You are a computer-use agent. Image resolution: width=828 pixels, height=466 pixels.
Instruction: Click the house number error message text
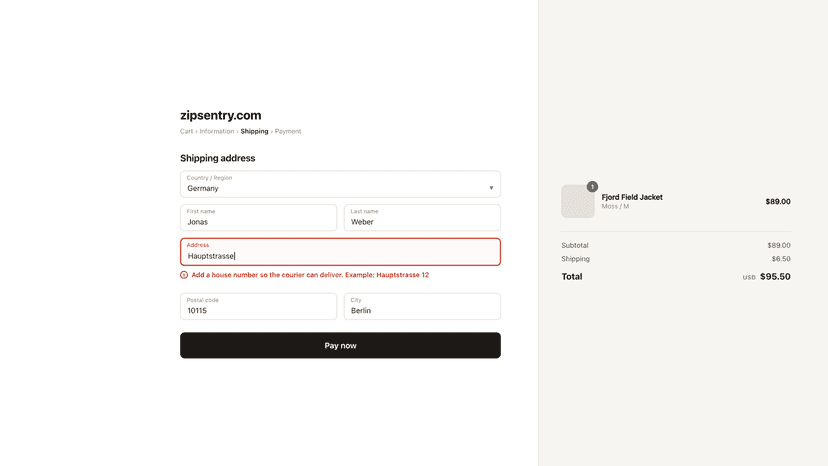(x=310, y=275)
